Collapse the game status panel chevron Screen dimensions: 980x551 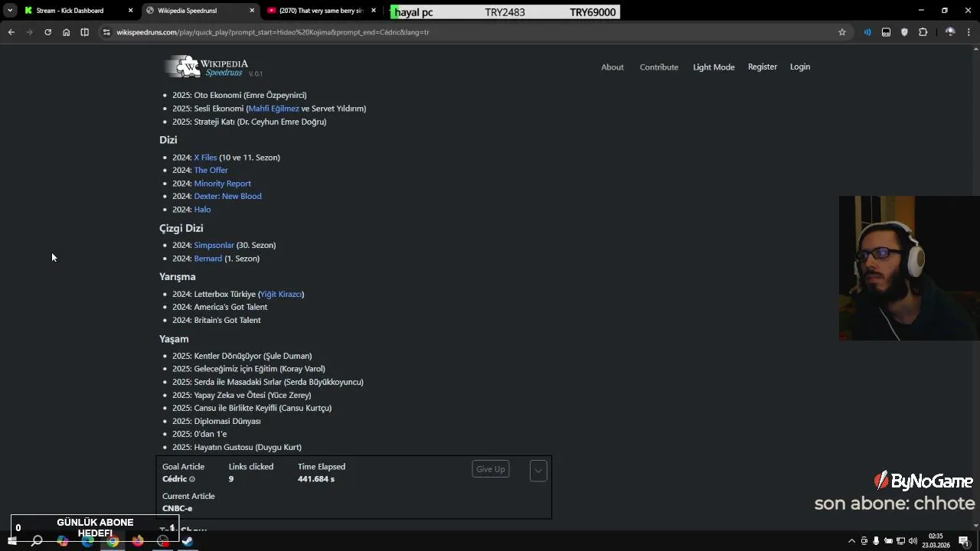pos(538,471)
